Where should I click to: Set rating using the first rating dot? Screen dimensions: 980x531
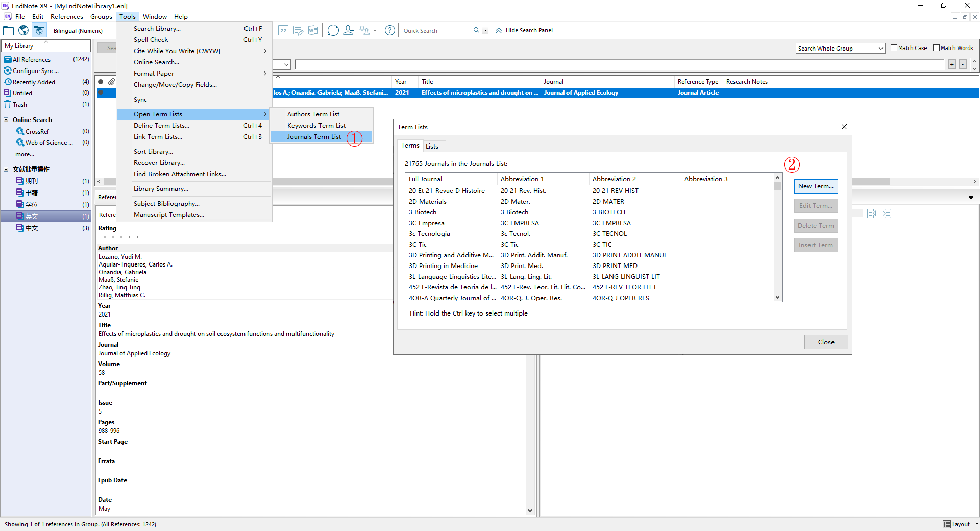tap(104, 237)
